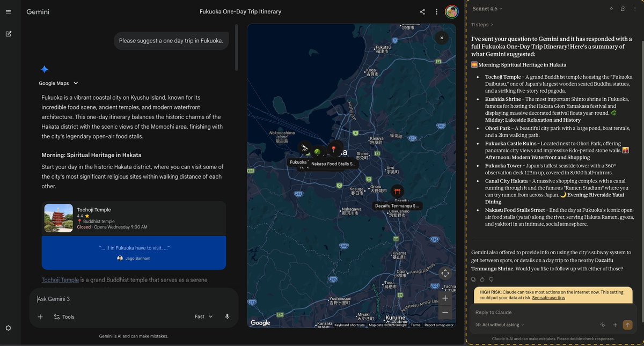Click the red pin marker on the map

pyautogui.click(x=333, y=149)
